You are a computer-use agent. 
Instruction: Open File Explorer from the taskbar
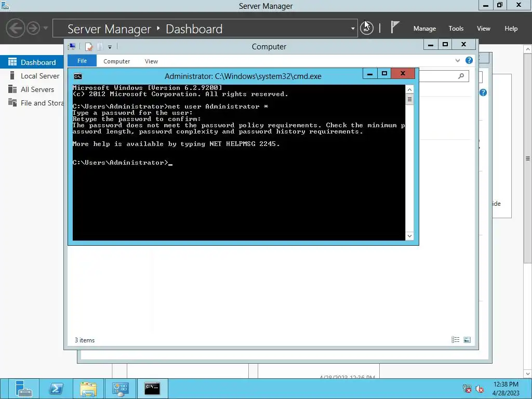pos(88,389)
